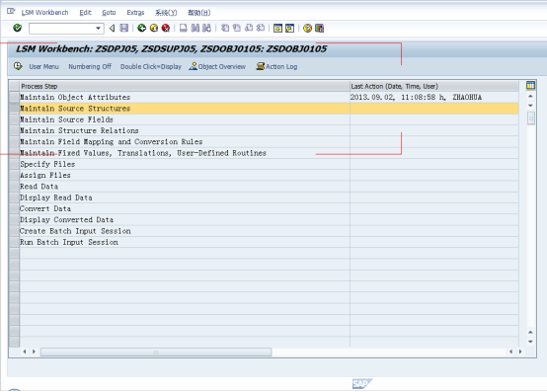547x392 pixels.
Task: Select the Read Data step
Action: pyautogui.click(x=185, y=187)
